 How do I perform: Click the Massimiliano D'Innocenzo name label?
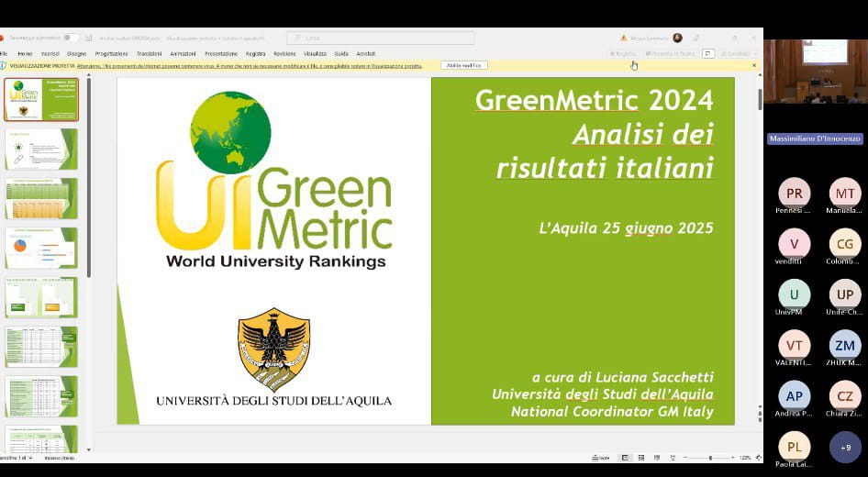pyautogui.click(x=815, y=139)
